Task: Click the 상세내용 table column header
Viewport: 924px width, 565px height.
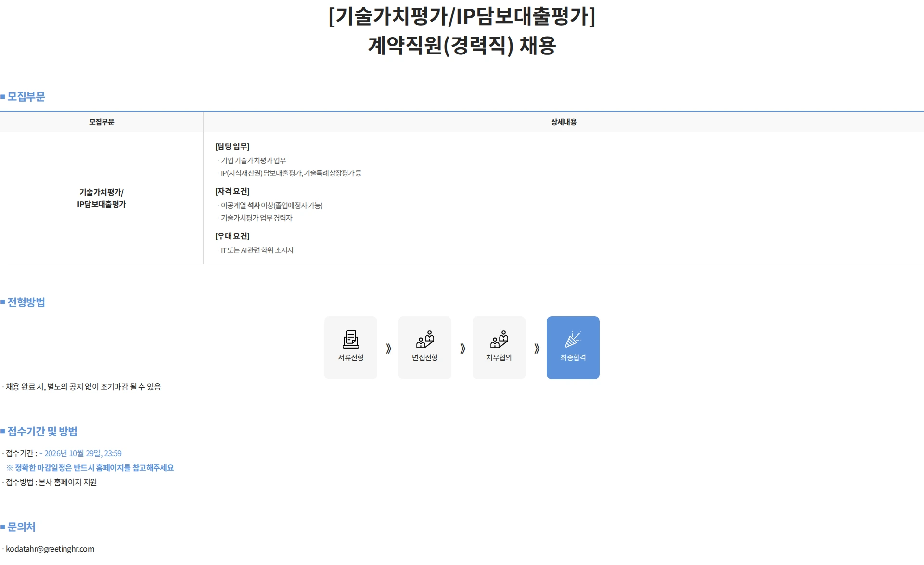Action: tap(564, 122)
